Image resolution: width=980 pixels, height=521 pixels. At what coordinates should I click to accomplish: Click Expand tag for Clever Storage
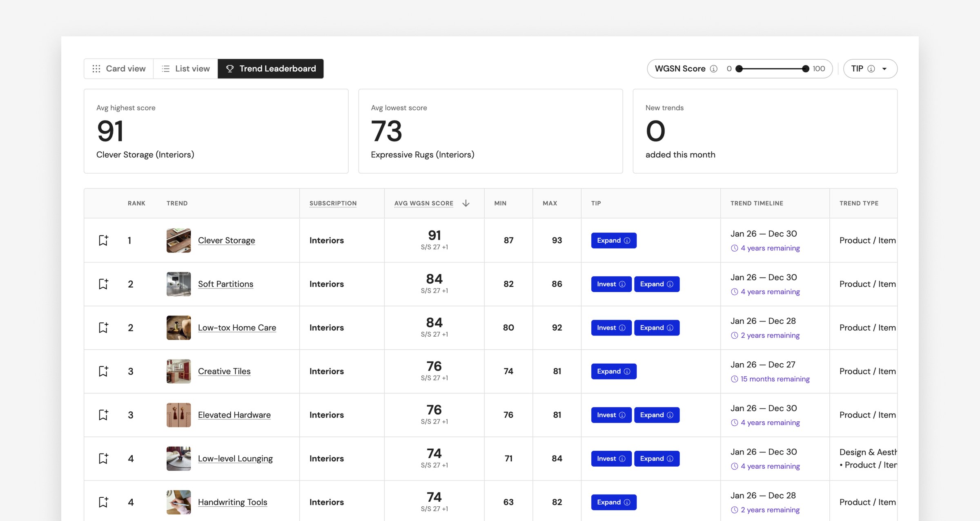(614, 240)
